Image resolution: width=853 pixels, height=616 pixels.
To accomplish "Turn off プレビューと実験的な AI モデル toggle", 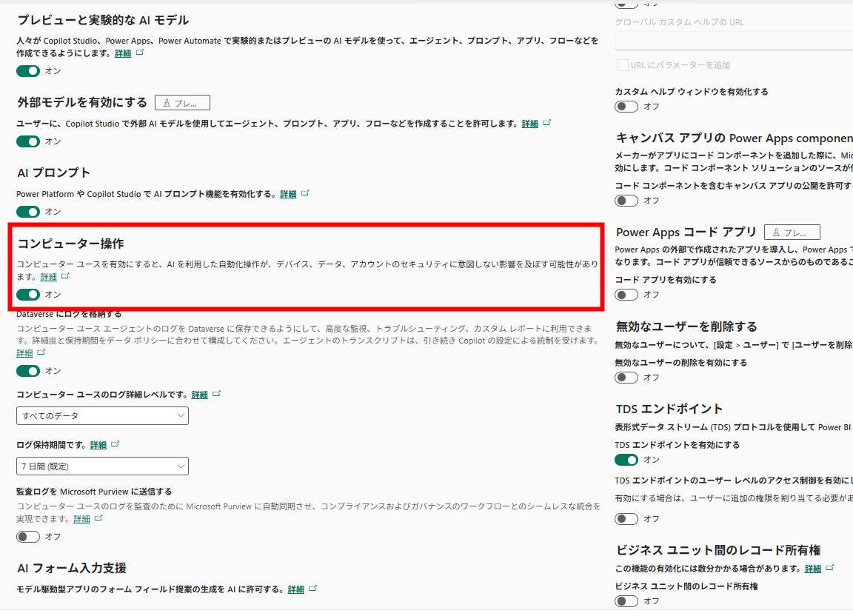I will [27, 71].
